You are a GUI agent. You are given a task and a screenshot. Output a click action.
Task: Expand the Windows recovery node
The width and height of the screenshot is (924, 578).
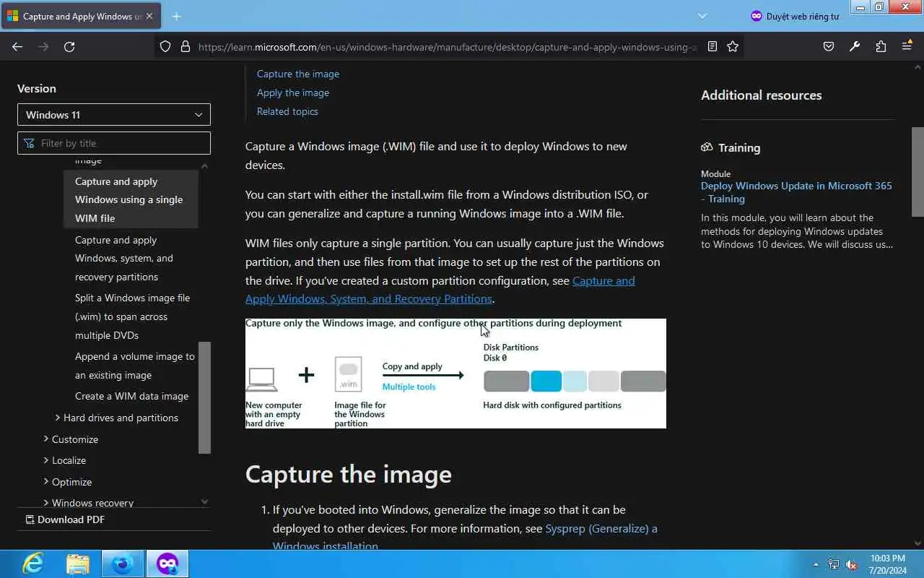(46, 502)
